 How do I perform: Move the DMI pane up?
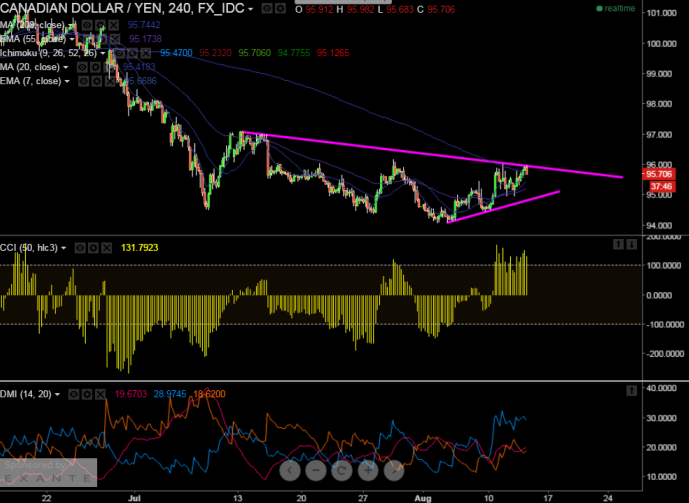[x=631, y=390]
